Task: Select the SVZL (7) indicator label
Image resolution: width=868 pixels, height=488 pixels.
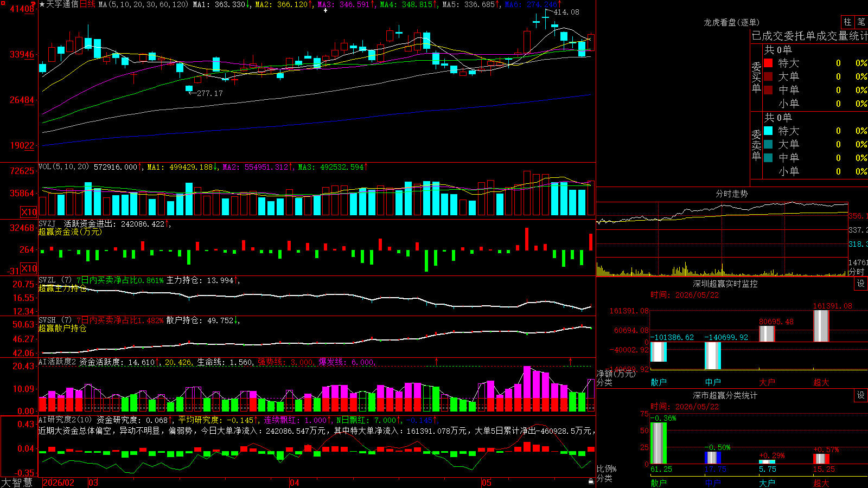Action: [x=55, y=280]
